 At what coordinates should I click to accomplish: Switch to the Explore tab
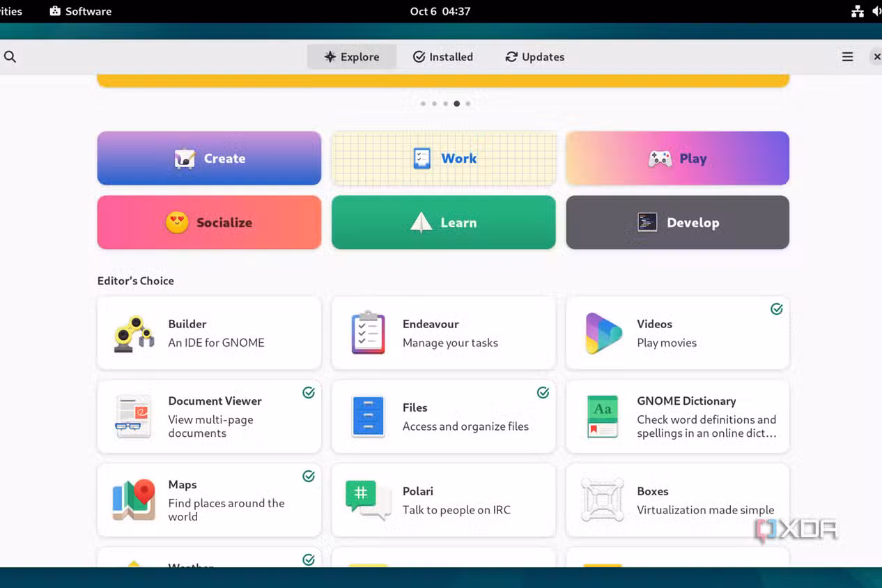coord(352,57)
